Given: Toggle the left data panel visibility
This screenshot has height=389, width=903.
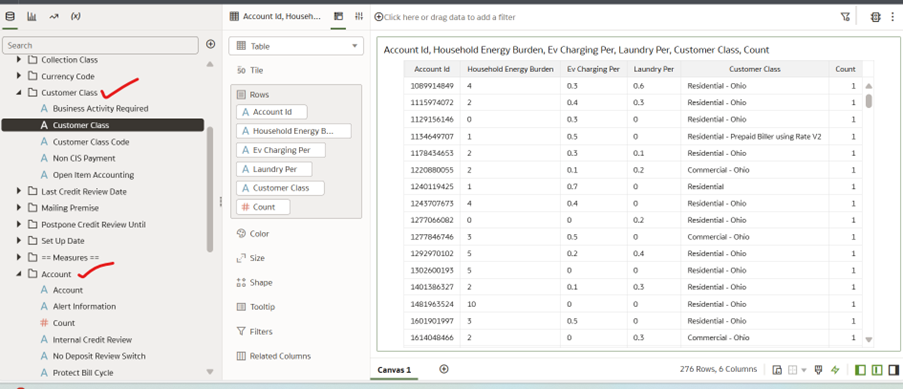Looking at the screenshot, I should point(860,370).
